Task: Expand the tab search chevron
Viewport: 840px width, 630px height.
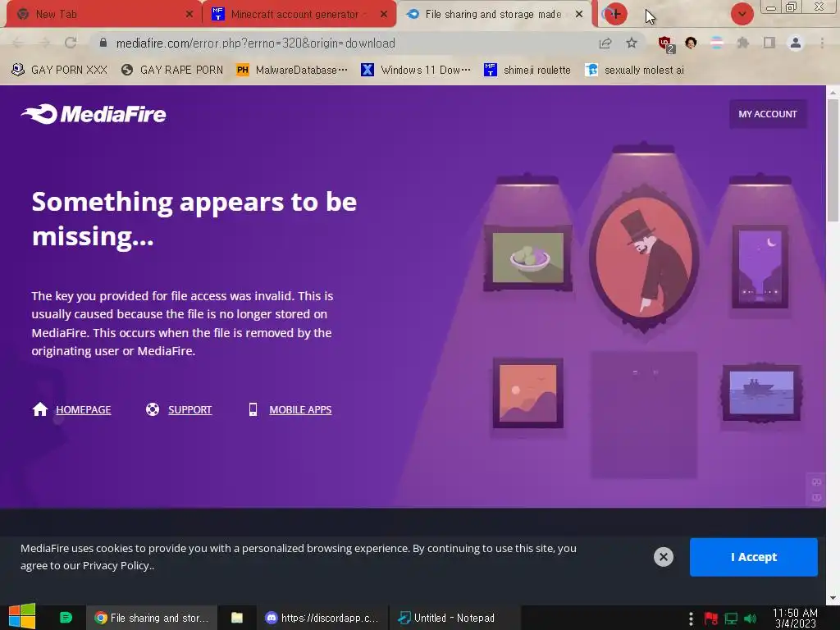Action: [x=742, y=14]
